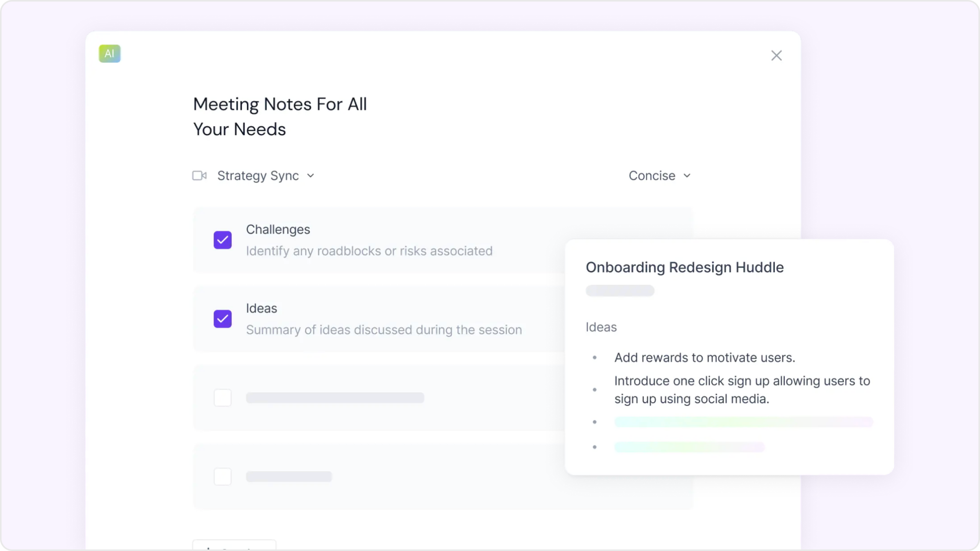This screenshot has height=551, width=980.
Task: Click the 'Add rewards to motivate users' bullet
Action: click(704, 358)
